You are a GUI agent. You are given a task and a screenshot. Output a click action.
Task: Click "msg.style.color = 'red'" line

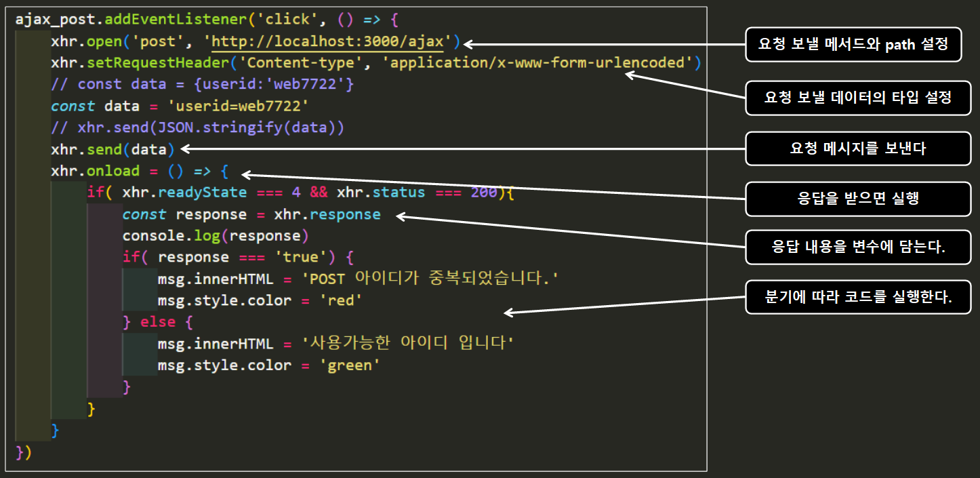tap(260, 300)
